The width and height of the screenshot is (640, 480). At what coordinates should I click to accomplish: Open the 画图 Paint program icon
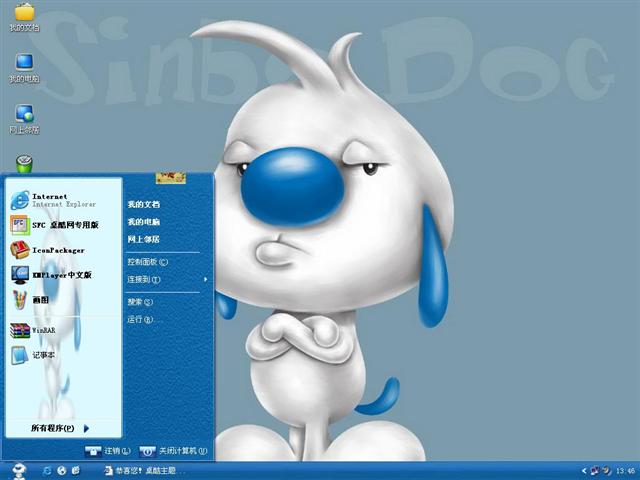tap(20, 300)
